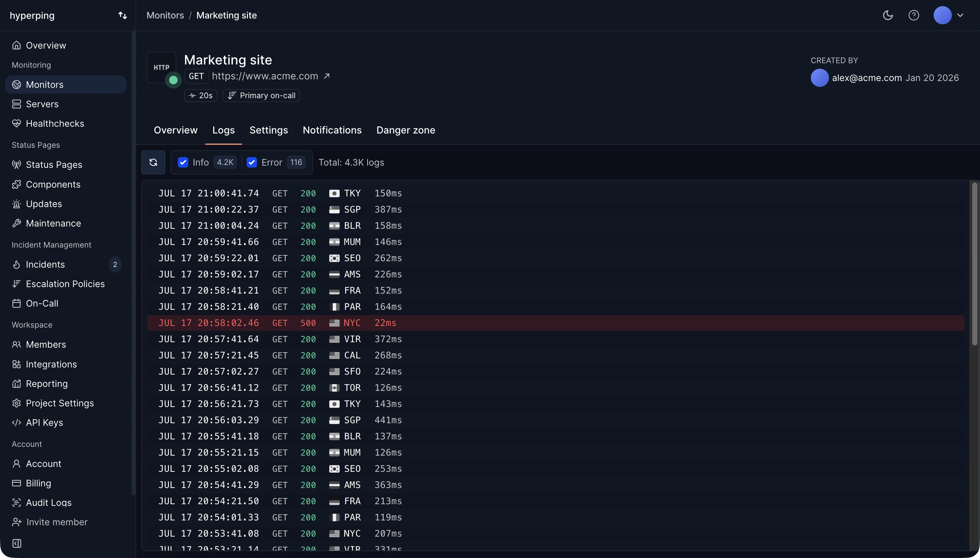Click the API Keys code icon
Image resolution: width=980 pixels, height=558 pixels.
click(17, 422)
